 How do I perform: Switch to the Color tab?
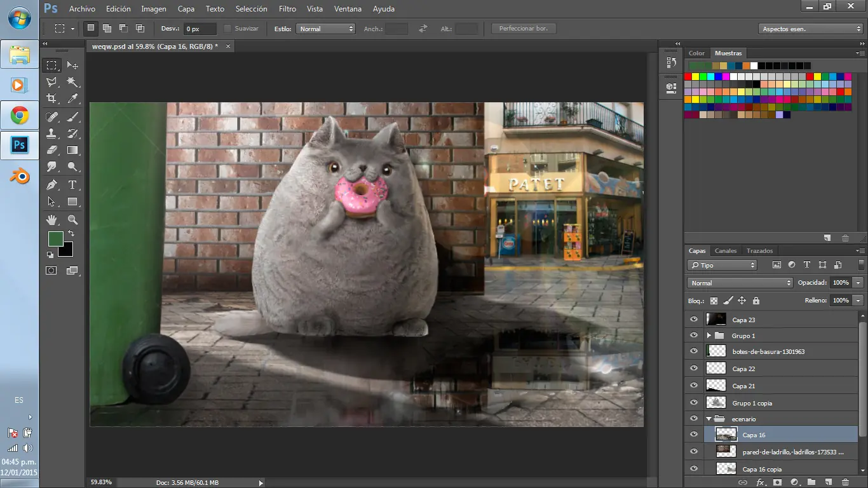tap(697, 53)
